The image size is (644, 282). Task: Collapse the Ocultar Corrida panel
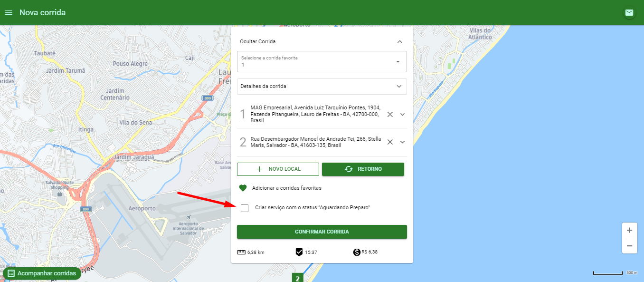point(400,41)
